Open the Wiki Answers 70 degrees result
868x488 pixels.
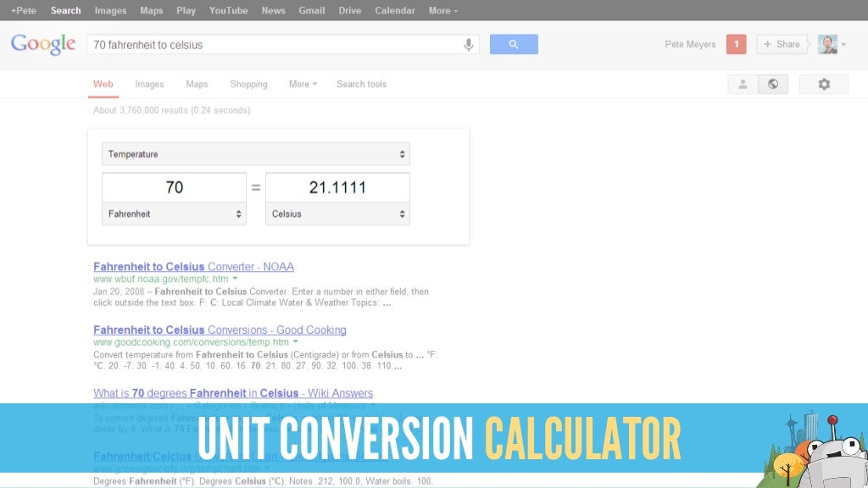233,393
